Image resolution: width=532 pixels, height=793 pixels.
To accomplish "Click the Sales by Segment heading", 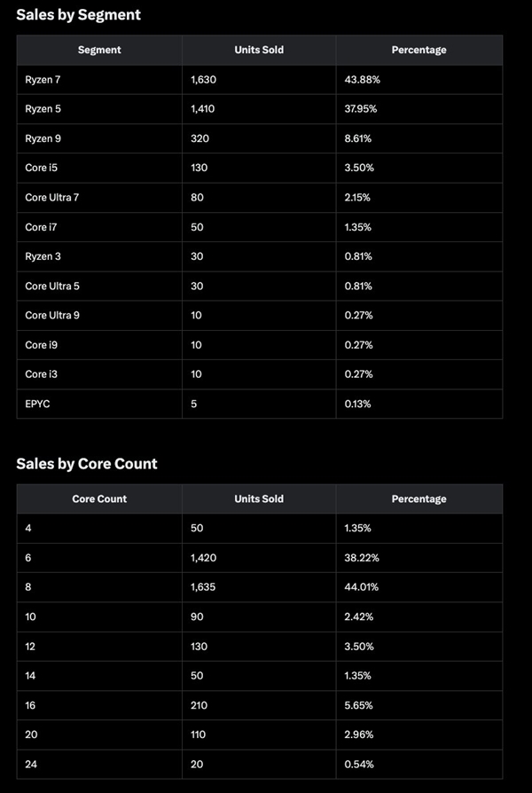I will click(x=78, y=15).
